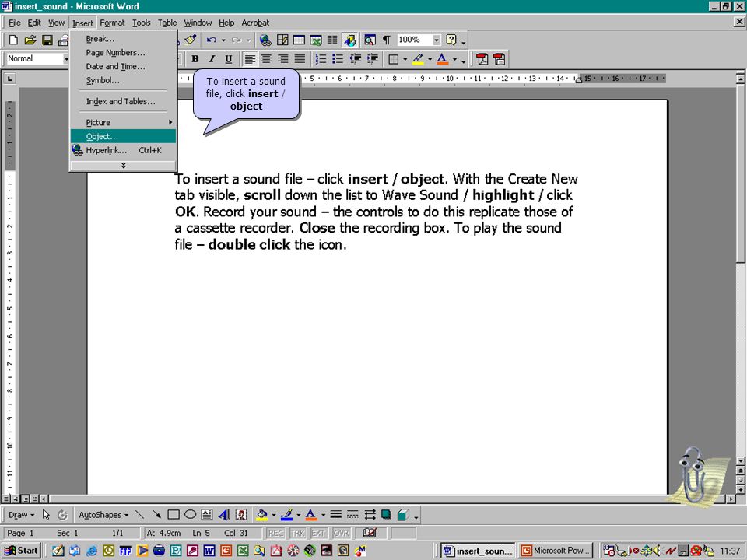Image resolution: width=747 pixels, height=560 pixels.
Task: Set Justify paragraph alignment
Action: click(300, 59)
